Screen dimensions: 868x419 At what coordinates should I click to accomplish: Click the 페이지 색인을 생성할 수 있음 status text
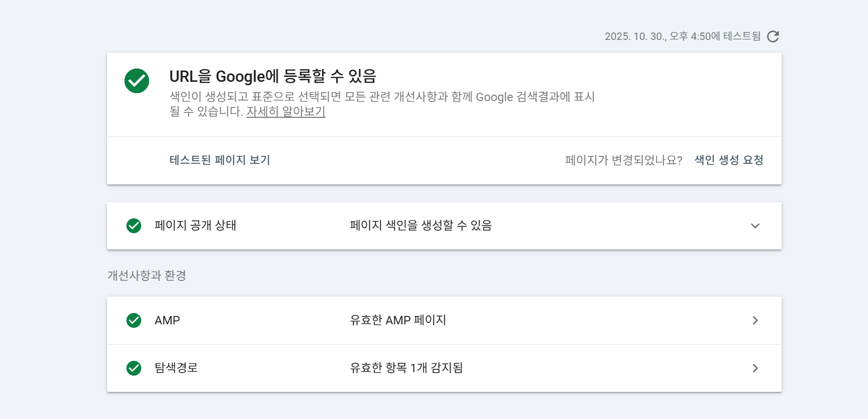pyautogui.click(x=421, y=225)
